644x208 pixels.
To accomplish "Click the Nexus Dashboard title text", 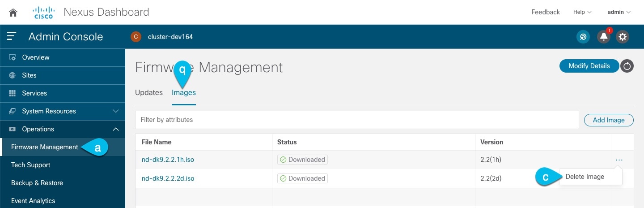I will tap(106, 12).
